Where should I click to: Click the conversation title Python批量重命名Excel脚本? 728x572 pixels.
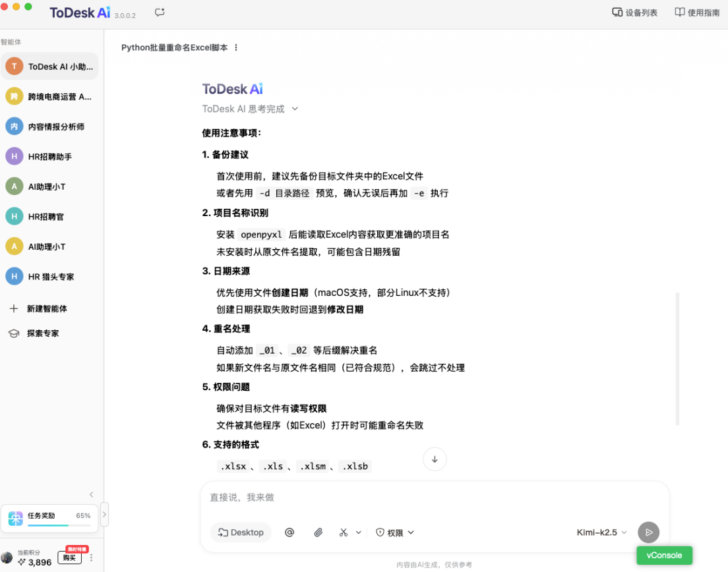coord(175,47)
